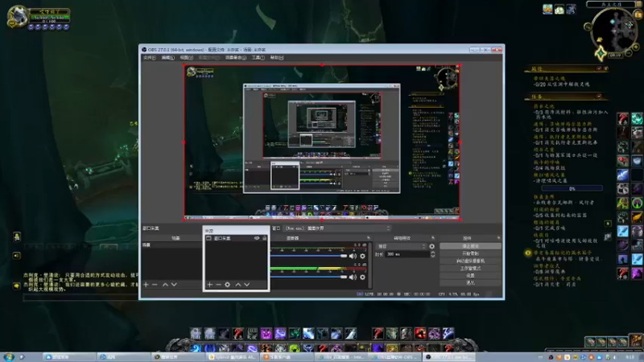Use the first WoW action bar slot
This screenshot has width=644, height=362.
(196, 333)
